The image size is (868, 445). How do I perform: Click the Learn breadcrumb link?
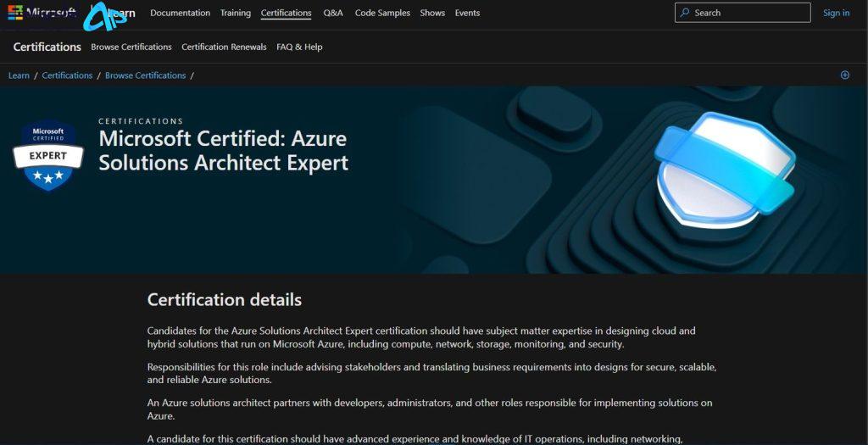click(x=19, y=75)
